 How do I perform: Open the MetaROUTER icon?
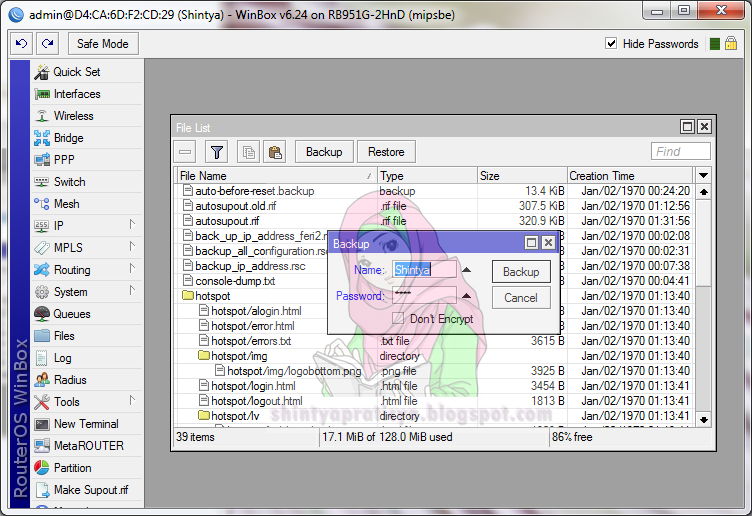point(42,446)
